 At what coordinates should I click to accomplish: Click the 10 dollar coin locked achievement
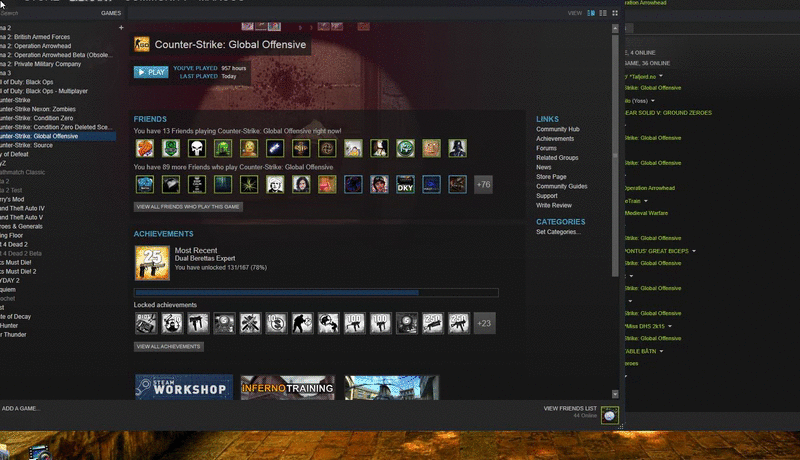[x=276, y=323]
